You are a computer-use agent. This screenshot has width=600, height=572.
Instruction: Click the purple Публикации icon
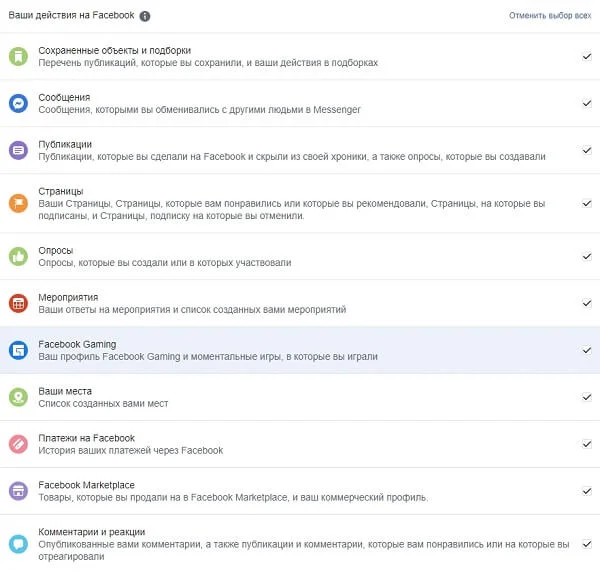(x=18, y=150)
